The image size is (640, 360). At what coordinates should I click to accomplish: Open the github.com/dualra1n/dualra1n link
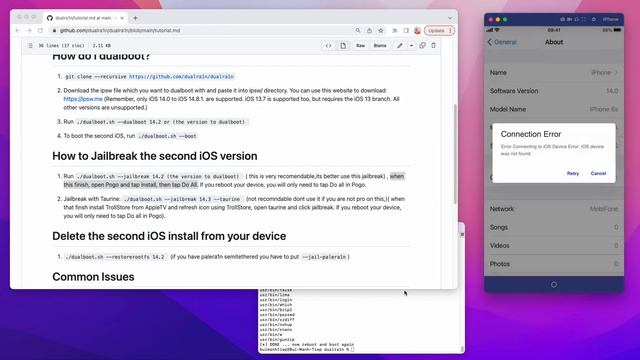coord(181,77)
